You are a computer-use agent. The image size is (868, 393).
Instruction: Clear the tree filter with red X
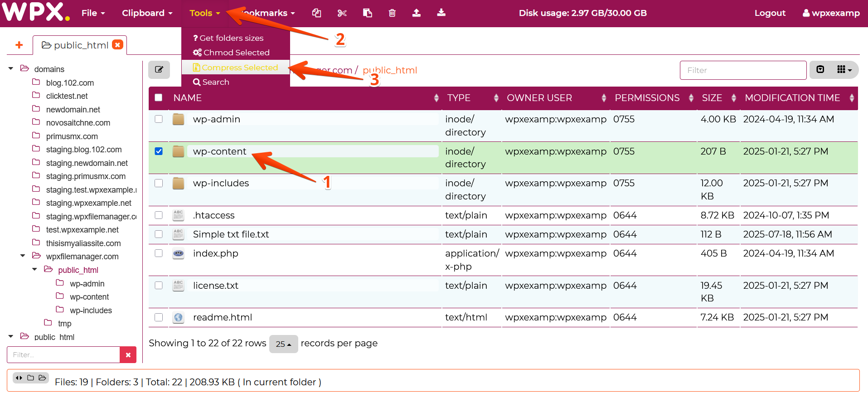(x=128, y=355)
